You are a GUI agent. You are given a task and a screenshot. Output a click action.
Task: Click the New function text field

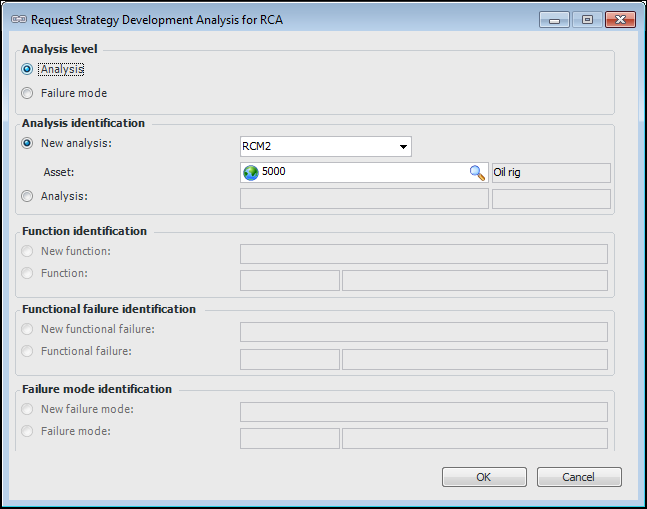point(424,253)
